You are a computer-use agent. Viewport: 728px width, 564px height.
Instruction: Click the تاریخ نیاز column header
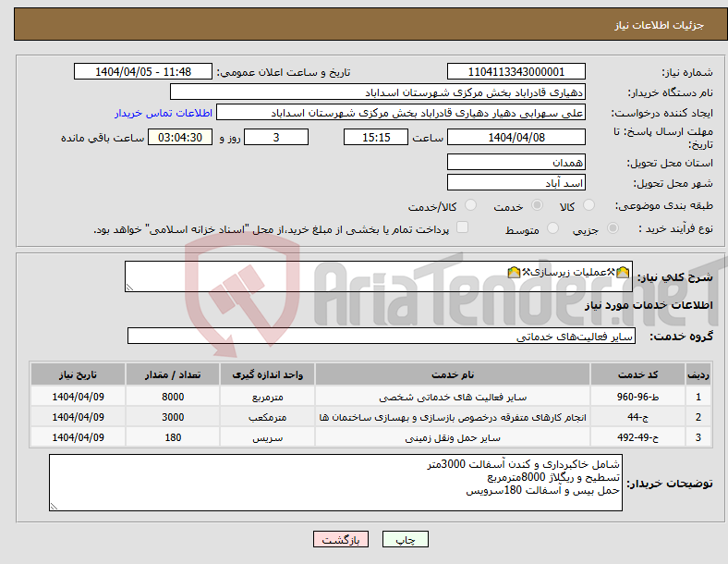click(x=78, y=374)
